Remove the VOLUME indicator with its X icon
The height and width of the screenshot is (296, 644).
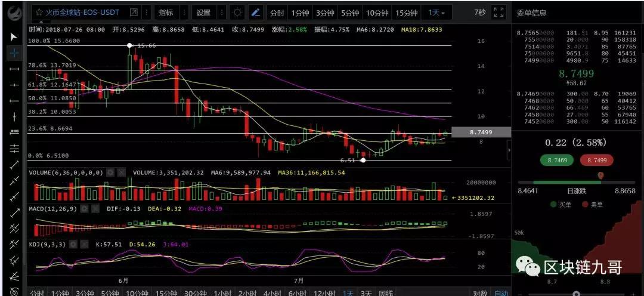click(121, 172)
